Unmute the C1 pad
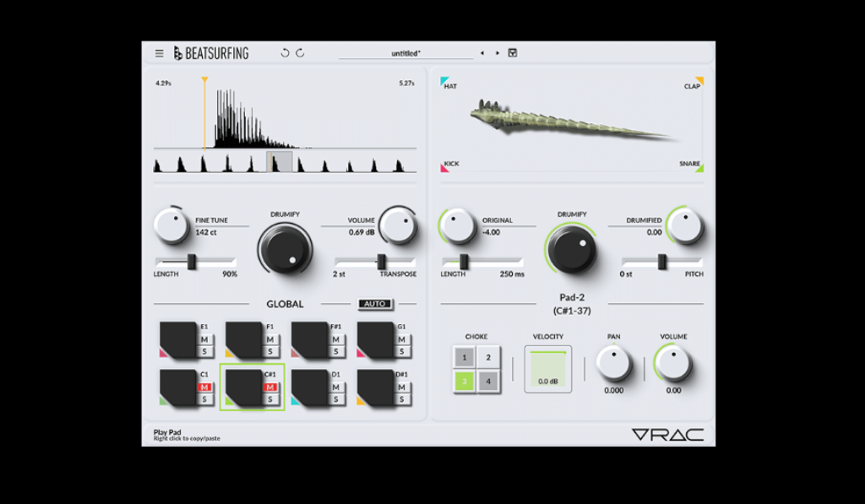865x504 pixels. click(204, 387)
